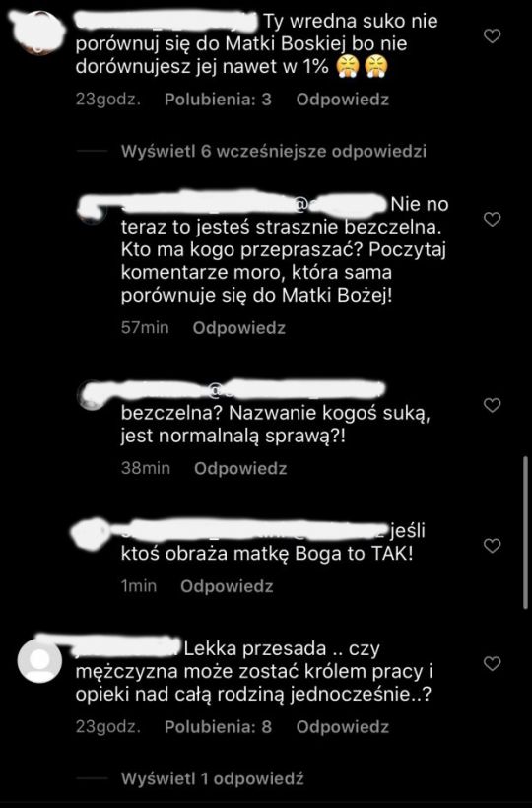Open the top commenter's blurred avatar
The width and height of the screenshot is (532, 808).
click(x=38, y=32)
